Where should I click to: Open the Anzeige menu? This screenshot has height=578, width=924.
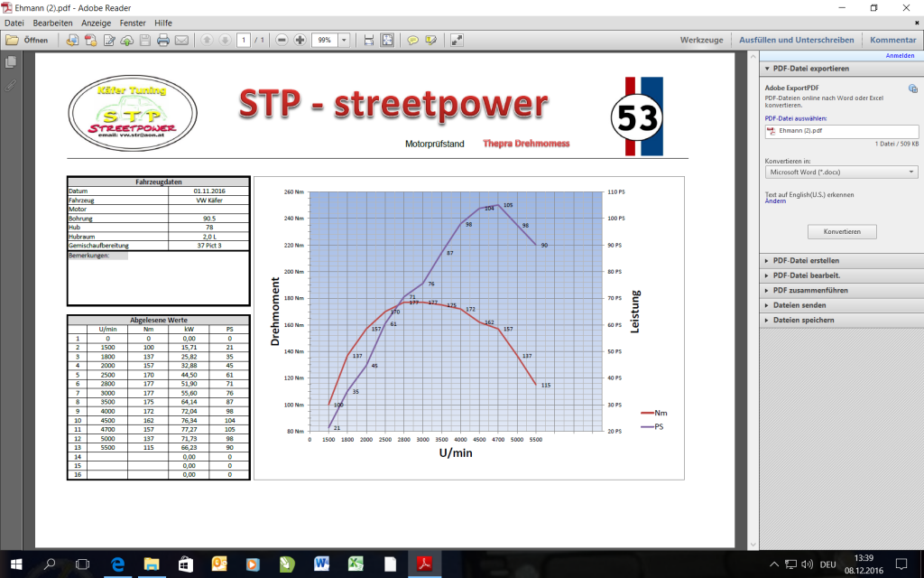tap(96, 23)
